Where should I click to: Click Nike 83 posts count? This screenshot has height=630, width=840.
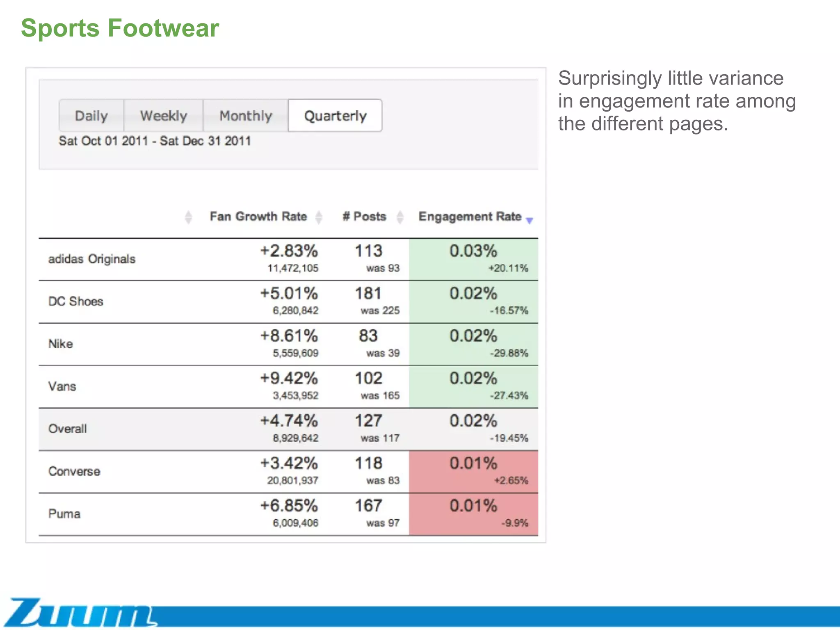(x=368, y=336)
